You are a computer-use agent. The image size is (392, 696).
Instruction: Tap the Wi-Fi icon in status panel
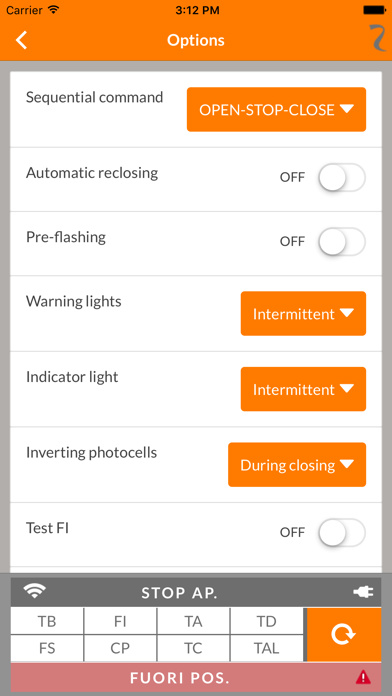(x=35, y=592)
